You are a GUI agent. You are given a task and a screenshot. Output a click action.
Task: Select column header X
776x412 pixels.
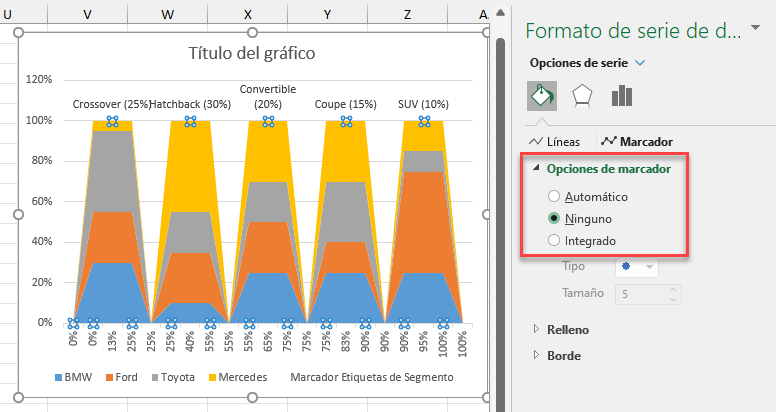point(247,15)
